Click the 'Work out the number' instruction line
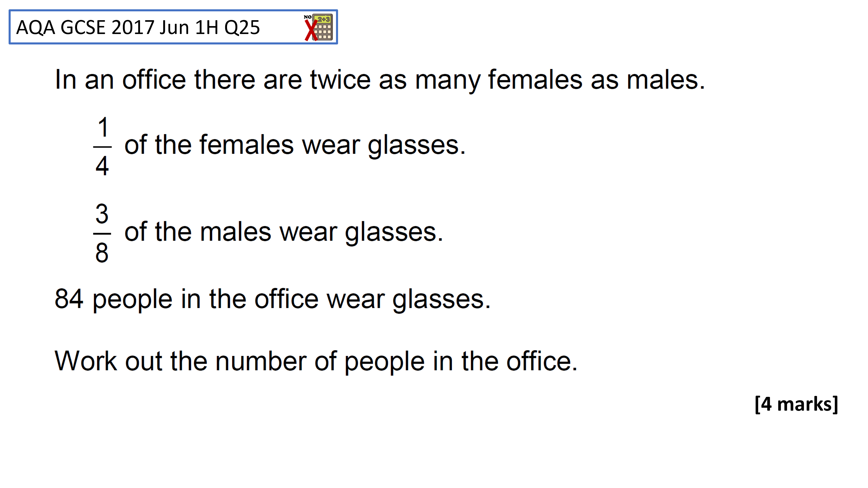This screenshot has width=868, height=488. pyautogui.click(x=316, y=361)
